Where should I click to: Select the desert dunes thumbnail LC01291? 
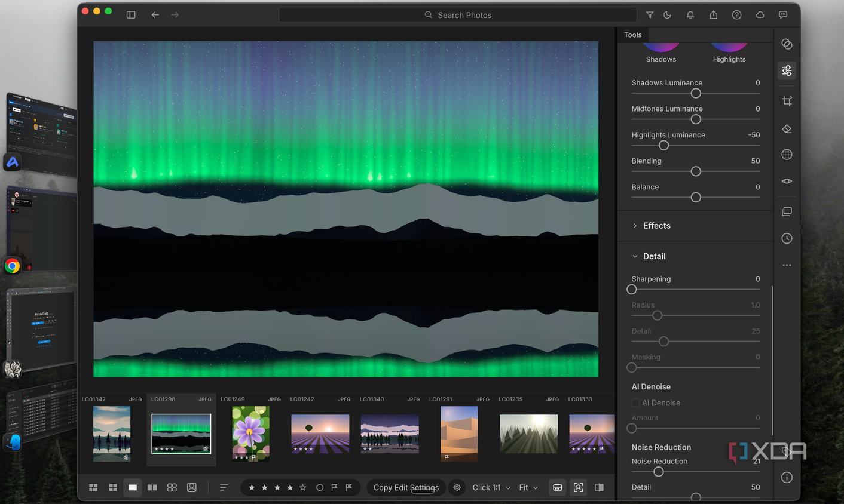[x=459, y=434]
